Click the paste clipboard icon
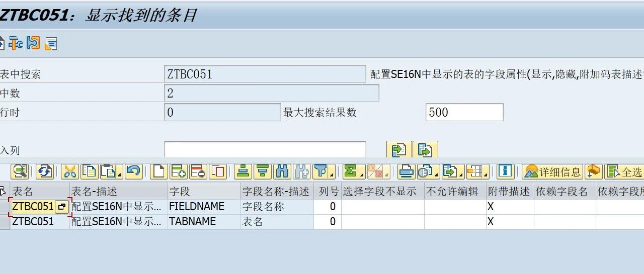 click(x=109, y=171)
